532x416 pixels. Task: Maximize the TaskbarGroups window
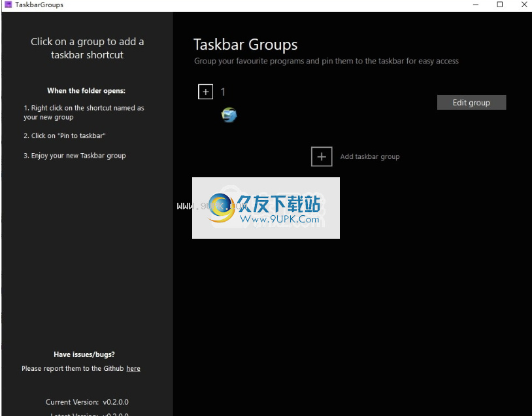click(x=499, y=5)
